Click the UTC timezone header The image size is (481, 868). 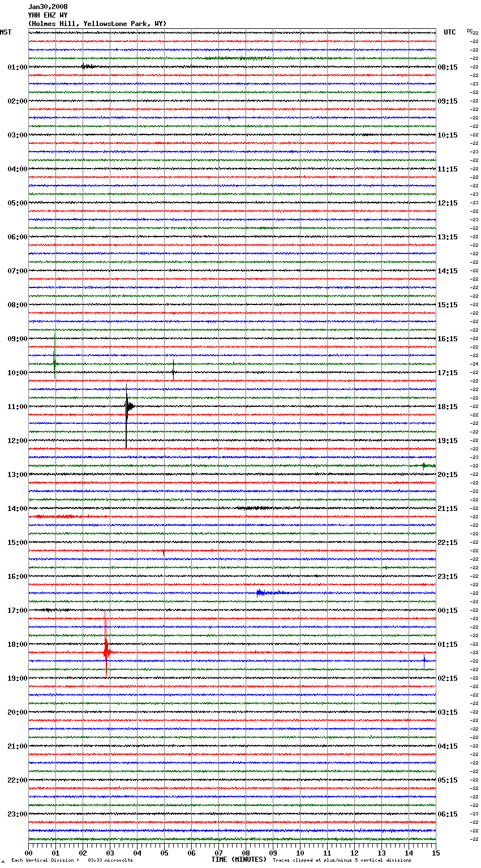[x=449, y=32]
